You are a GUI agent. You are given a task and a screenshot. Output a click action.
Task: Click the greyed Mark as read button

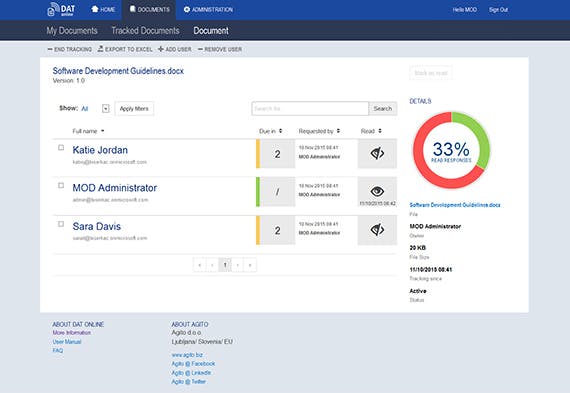coord(431,73)
